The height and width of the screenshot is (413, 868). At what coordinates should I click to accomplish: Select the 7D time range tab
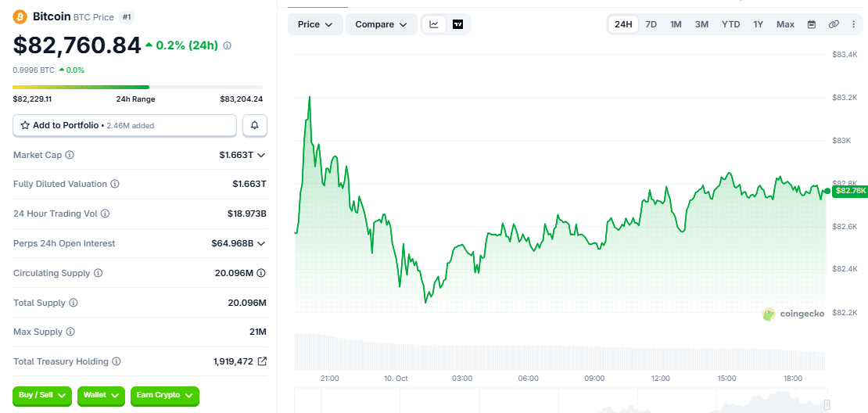click(651, 24)
